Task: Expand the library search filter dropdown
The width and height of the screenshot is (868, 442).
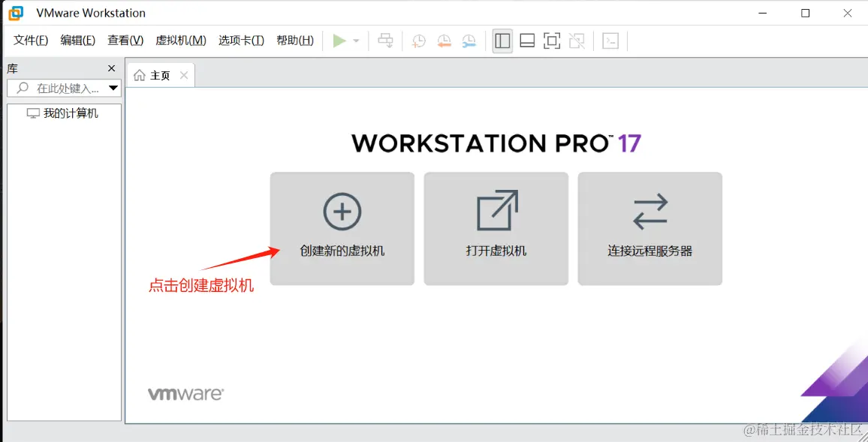Action: pyautogui.click(x=113, y=88)
